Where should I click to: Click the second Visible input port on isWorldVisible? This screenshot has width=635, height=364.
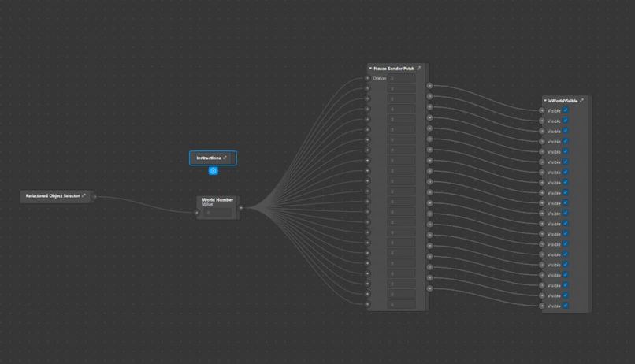tap(542, 121)
